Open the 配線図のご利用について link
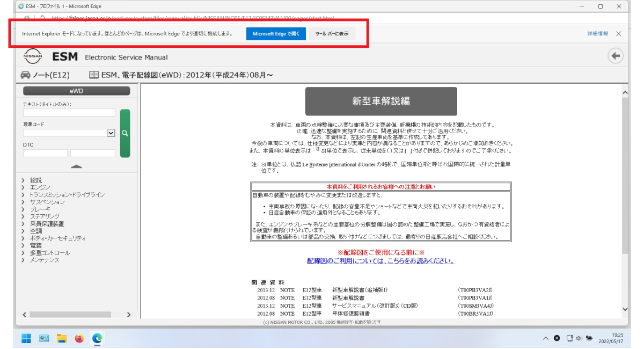This screenshot has height=349, width=644. click(x=381, y=261)
